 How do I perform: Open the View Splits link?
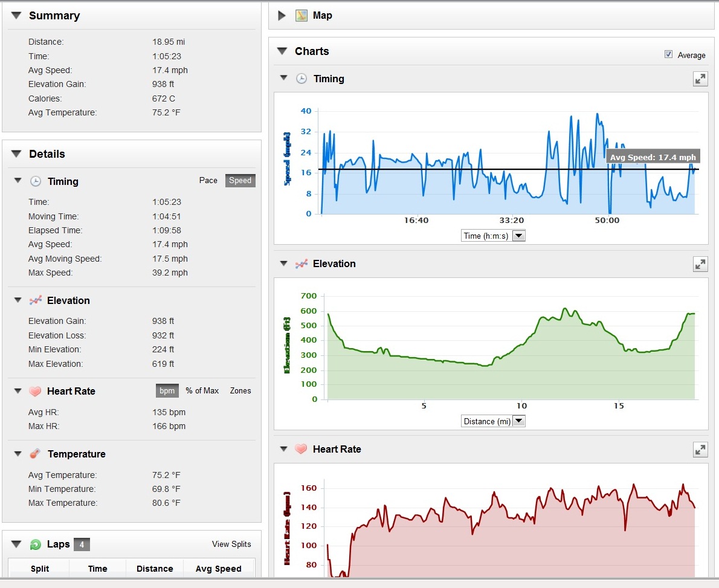click(231, 544)
